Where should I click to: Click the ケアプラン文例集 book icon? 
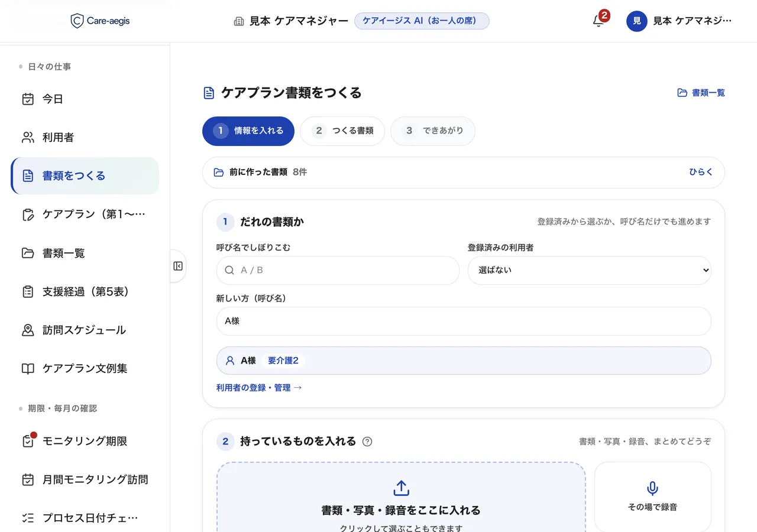[28, 368]
